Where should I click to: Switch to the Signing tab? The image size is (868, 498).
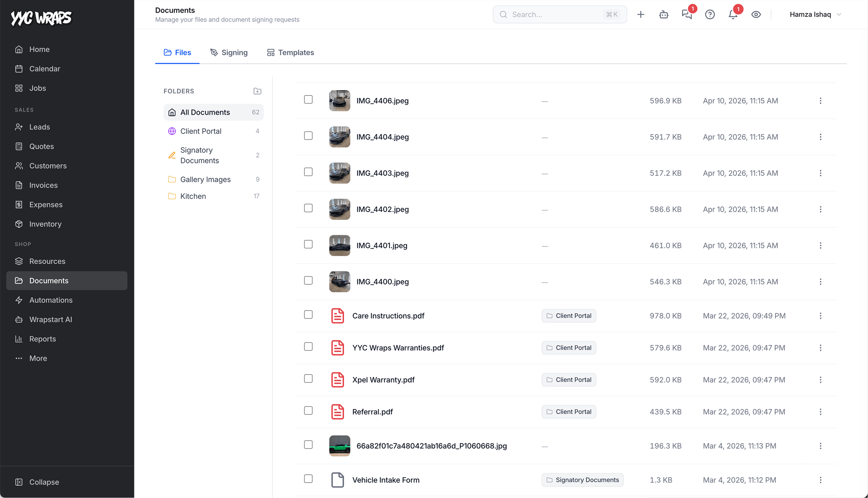click(229, 52)
